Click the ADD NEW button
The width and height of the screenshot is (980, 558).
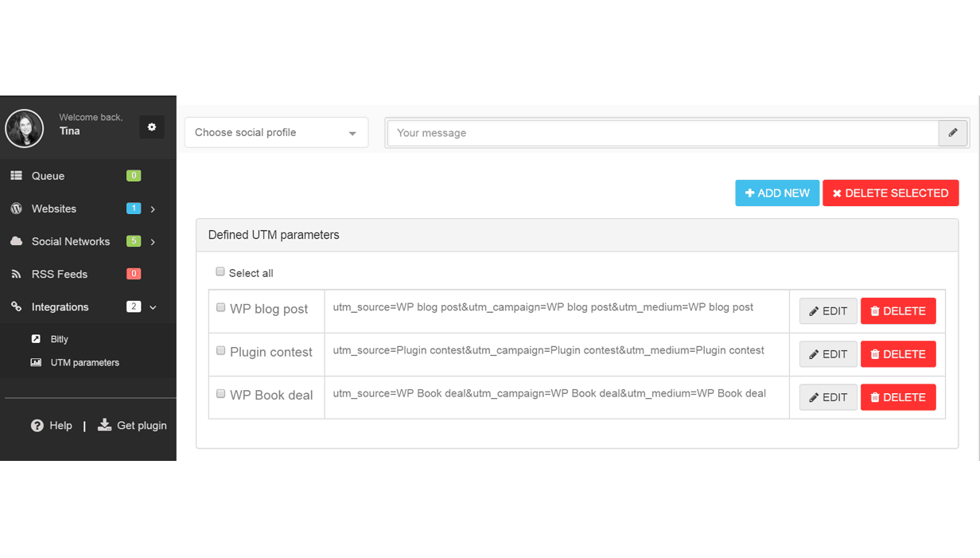coord(777,193)
